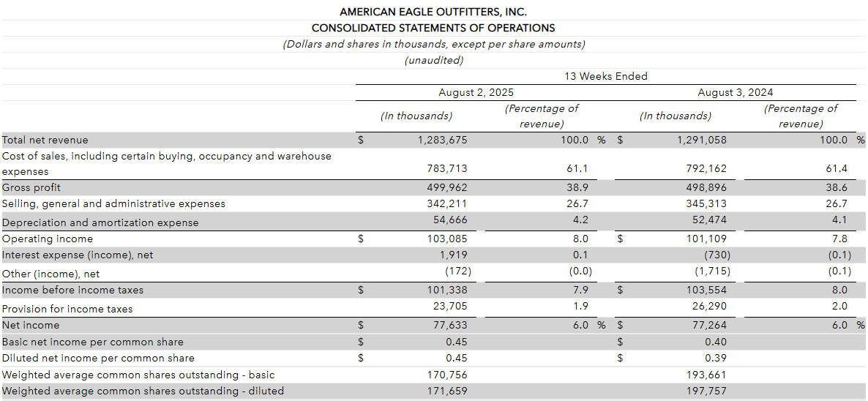Click the 'Total net revenue' row label
This screenshot has width=868, height=401.
[45, 140]
